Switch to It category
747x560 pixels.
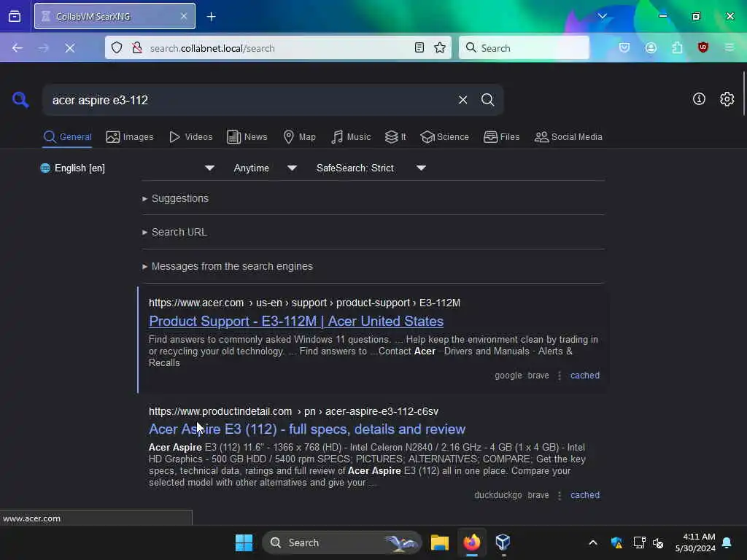[395, 137]
